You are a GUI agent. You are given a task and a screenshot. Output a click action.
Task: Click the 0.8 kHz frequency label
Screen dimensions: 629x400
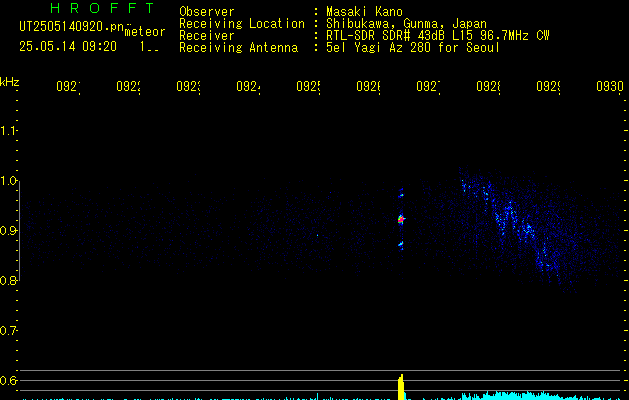(8, 280)
